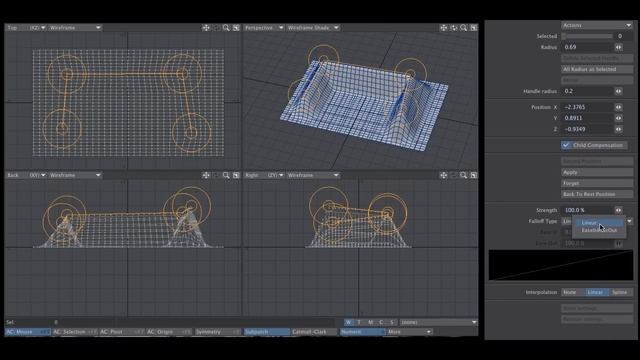Click pan icon in Right viewport header

[x=444, y=175]
